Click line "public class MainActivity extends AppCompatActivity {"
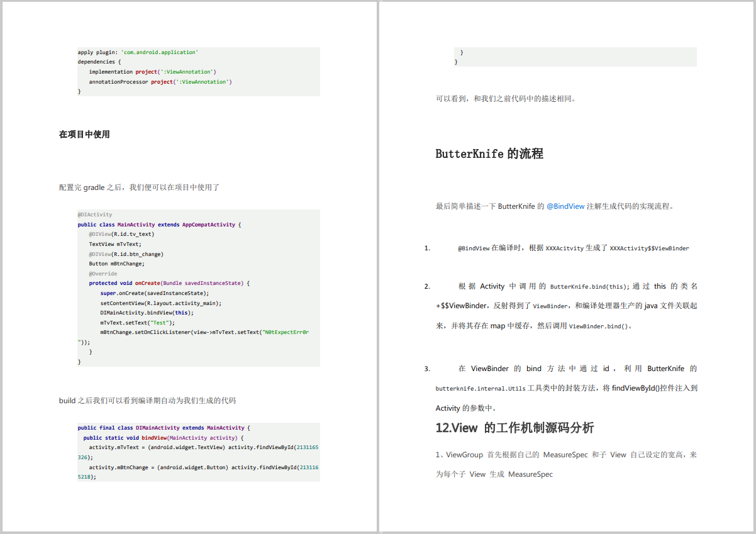 tap(160, 225)
